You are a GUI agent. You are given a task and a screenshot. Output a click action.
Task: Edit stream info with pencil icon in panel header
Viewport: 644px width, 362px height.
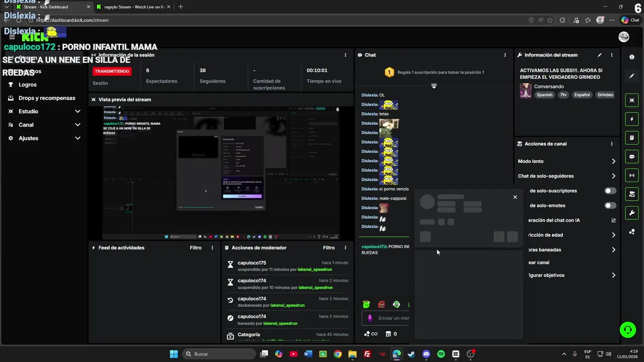click(599, 55)
